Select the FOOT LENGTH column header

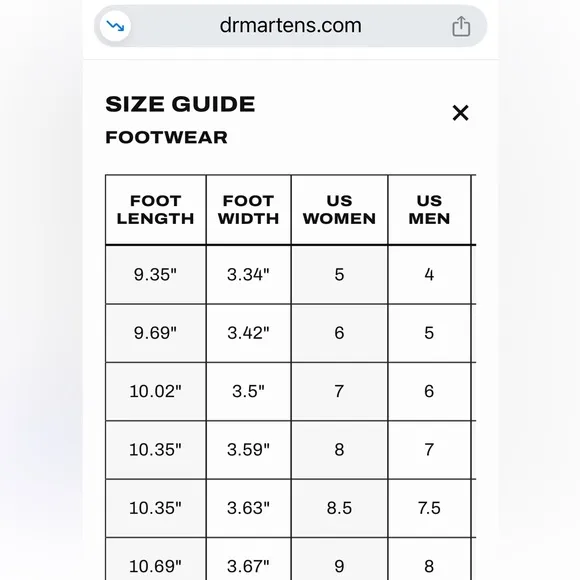[x=156, y=210]
